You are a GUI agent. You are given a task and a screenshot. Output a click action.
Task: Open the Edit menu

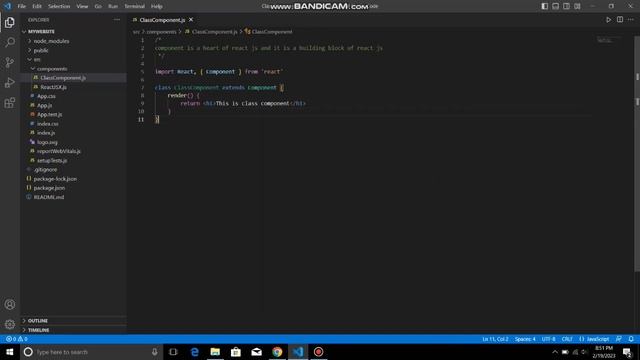click(37, 6)
